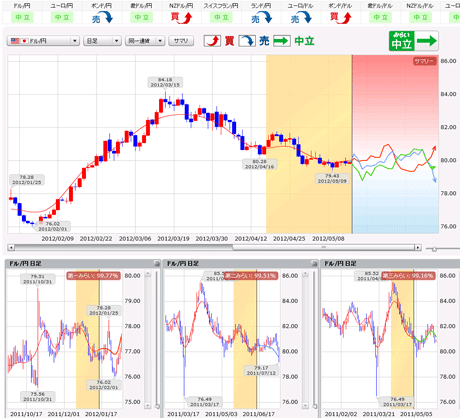Open the ユーロ/ドル sell signal arrow
The image size is (460, 418).
click(x=301, y=18)
